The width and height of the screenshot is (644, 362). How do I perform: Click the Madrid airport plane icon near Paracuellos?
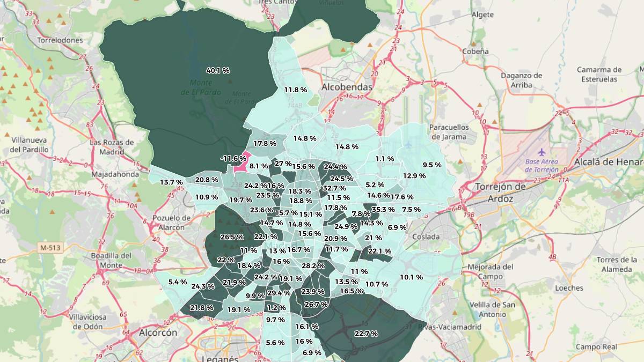click(x=409, y=144)
